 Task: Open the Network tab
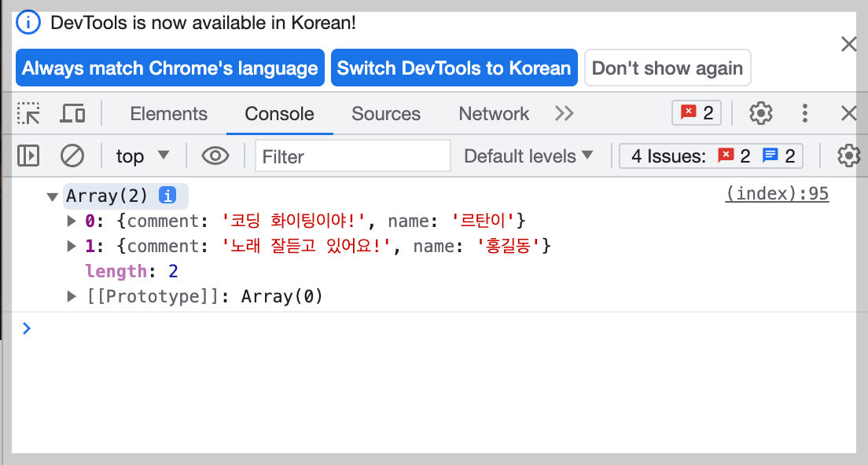[494, 113]
